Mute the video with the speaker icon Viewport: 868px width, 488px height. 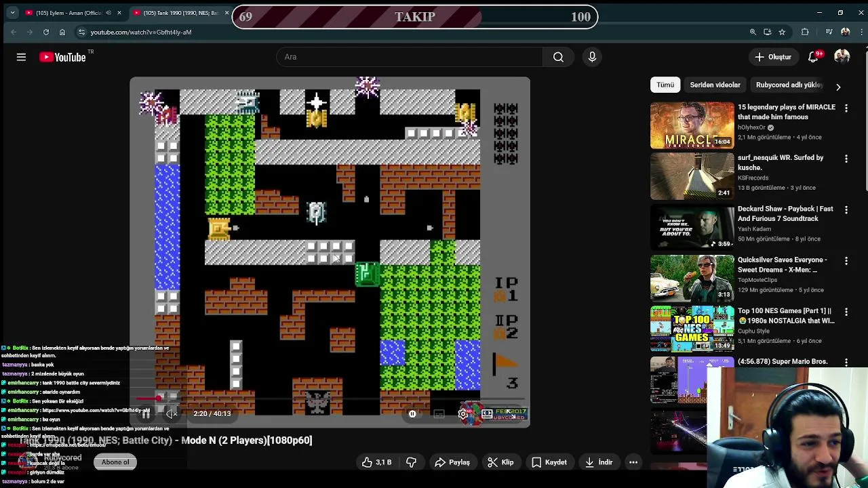click(x=172, y=413)
